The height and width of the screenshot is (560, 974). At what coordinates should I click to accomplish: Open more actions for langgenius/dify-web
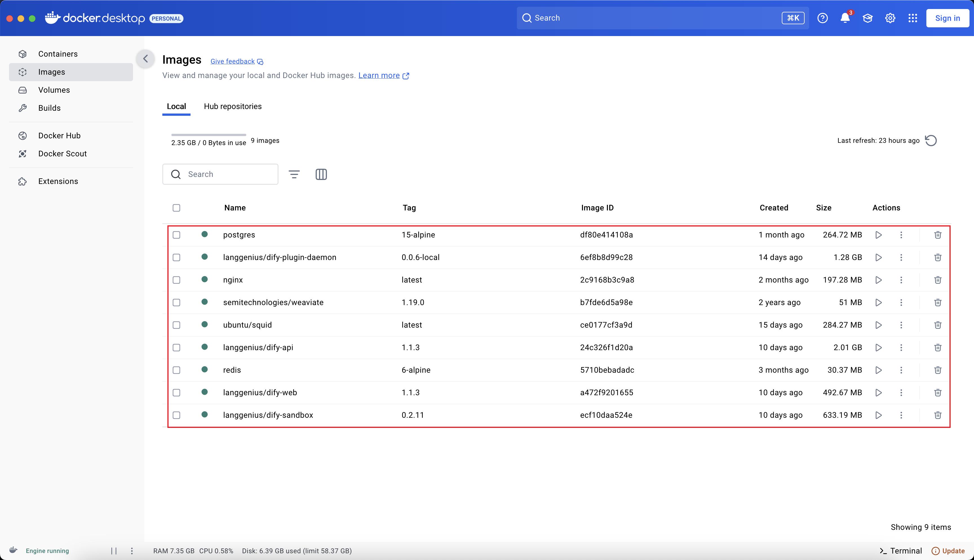tap(901, 392)
